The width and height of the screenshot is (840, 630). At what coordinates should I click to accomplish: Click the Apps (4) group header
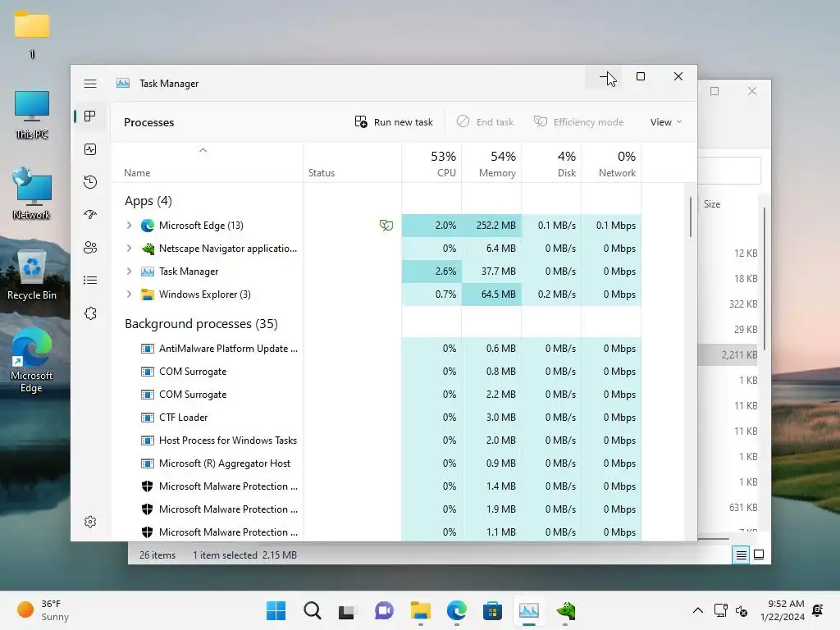coord(148,201)
